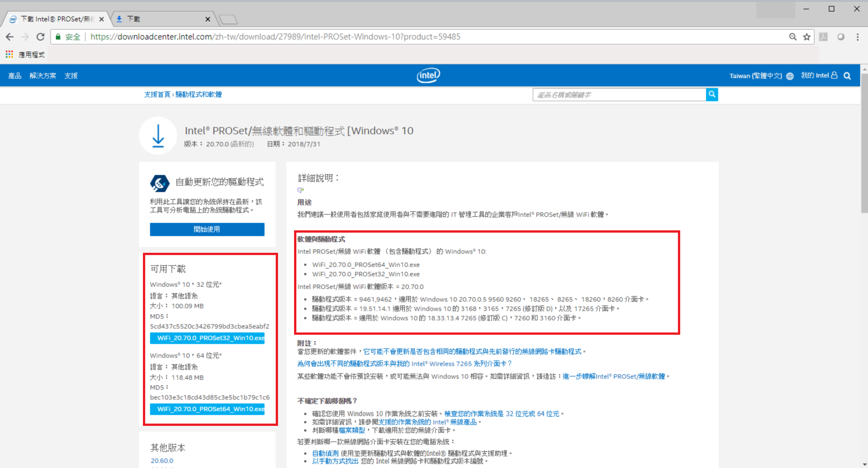This screenshot has width=868, height=468.
Task: Reload the Intel download page
Action: click(41, 37)
